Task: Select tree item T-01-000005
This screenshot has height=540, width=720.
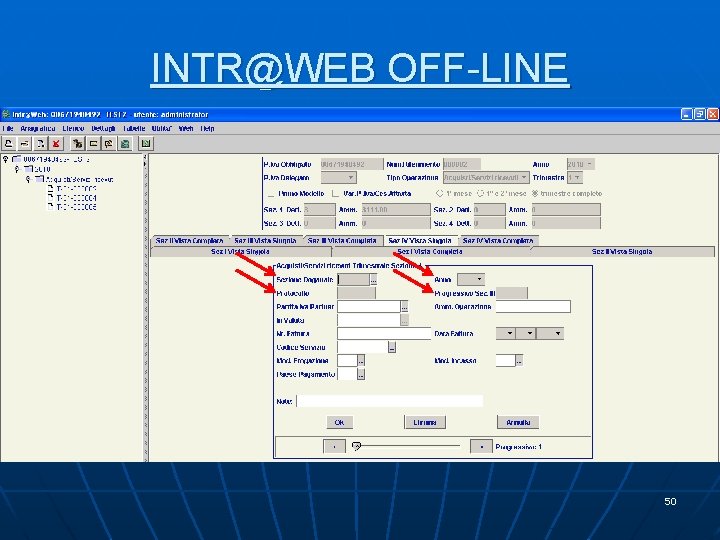Action: 76,208
